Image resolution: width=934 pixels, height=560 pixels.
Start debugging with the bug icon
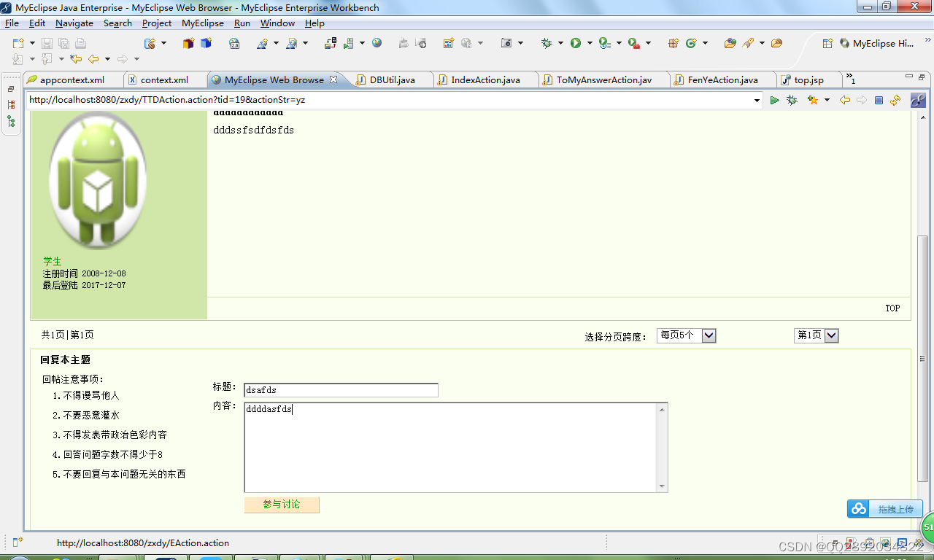(547, 44)
